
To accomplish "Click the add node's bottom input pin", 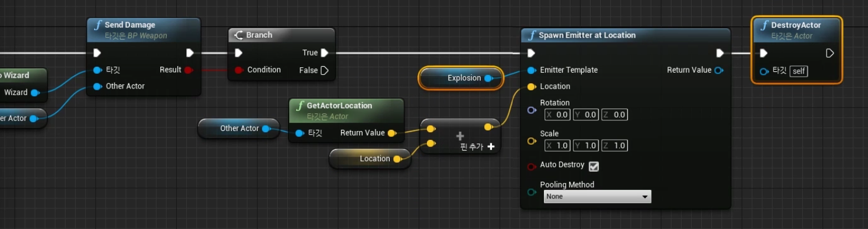I will click(x=431, y=143).
